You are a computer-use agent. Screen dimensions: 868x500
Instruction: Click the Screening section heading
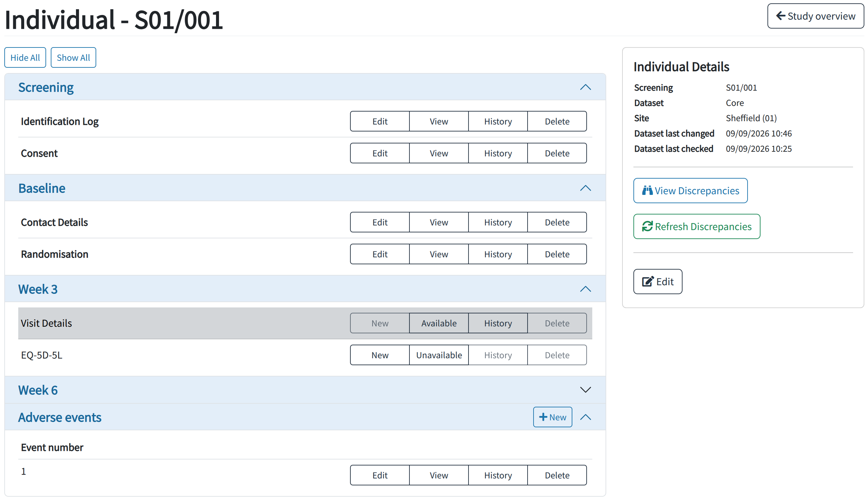[46, 87]
